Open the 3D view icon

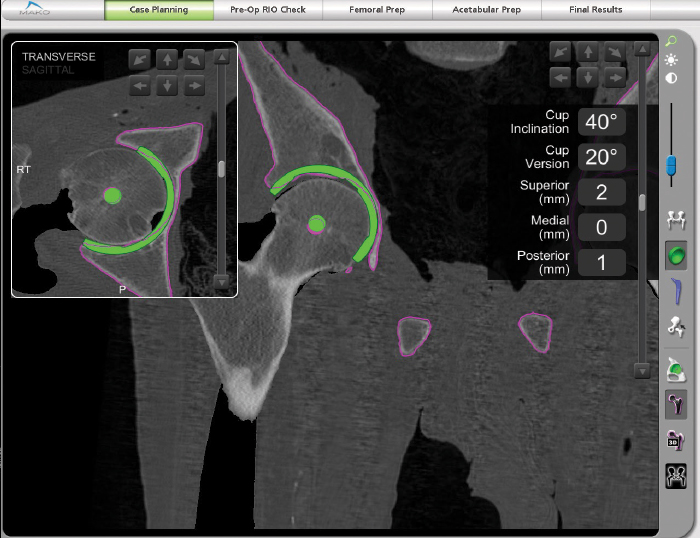677,441
